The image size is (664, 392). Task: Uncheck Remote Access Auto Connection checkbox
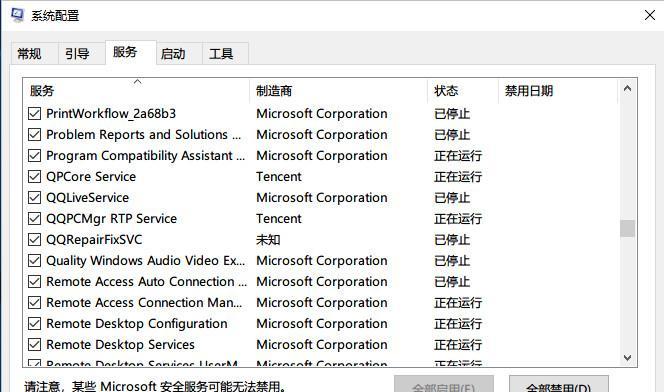point(34,282)
